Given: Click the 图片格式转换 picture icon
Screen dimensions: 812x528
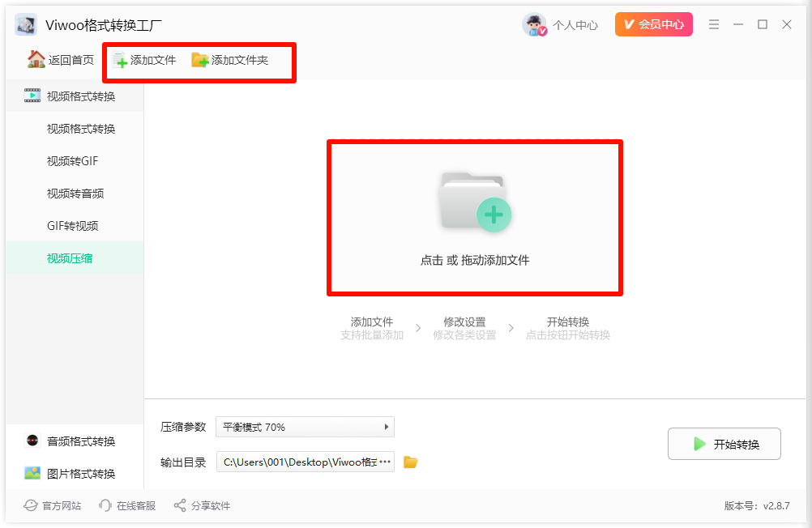Looking at the screenshot, I should [x=32, y=473].
